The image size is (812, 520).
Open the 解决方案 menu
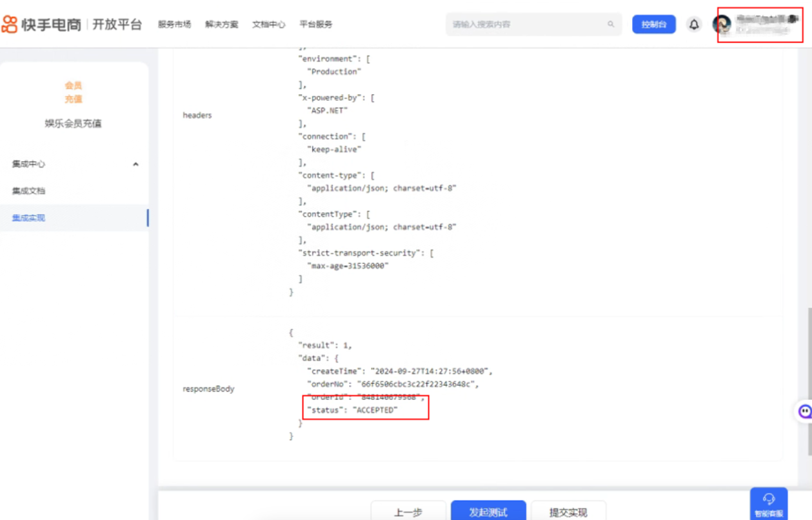(x=222, y=25)
